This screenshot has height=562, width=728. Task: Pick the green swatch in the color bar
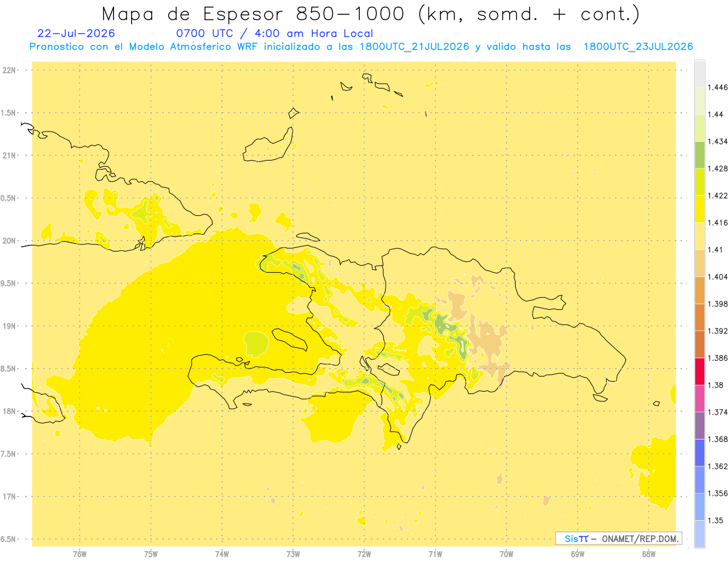699,155
